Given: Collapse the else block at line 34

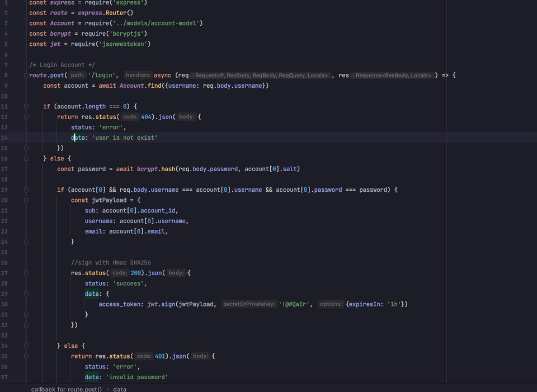Looking at the screenshot, I should (26, 346).
